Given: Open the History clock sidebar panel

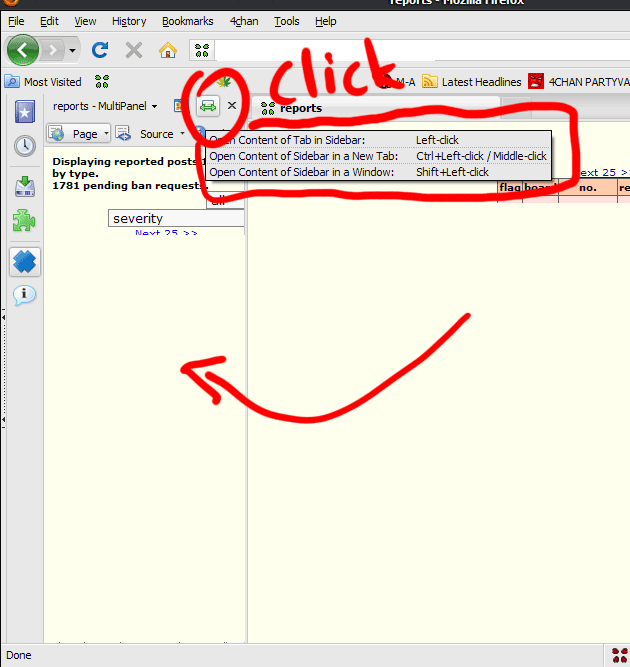Looking at the screenshot, I should 25,146.
